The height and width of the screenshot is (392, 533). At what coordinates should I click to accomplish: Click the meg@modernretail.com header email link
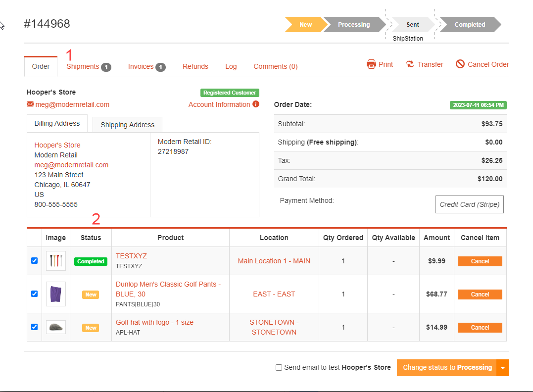click(x=72, y=104)
